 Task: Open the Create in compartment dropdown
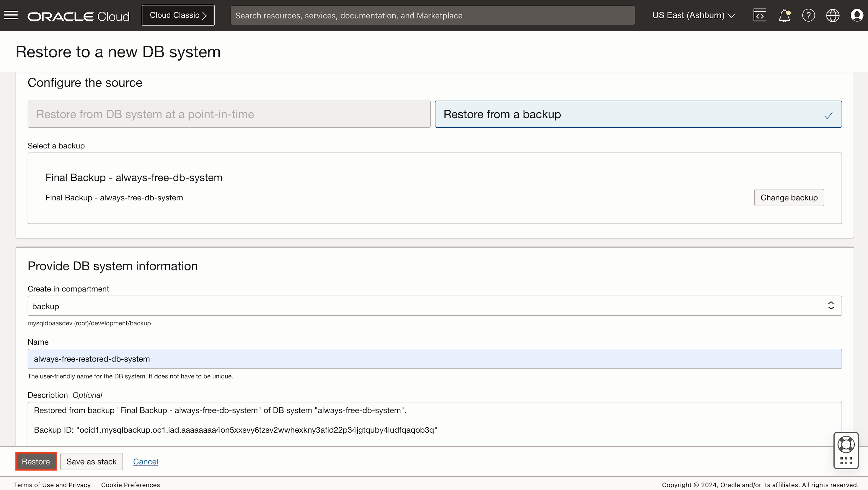(x=434, y=306)
